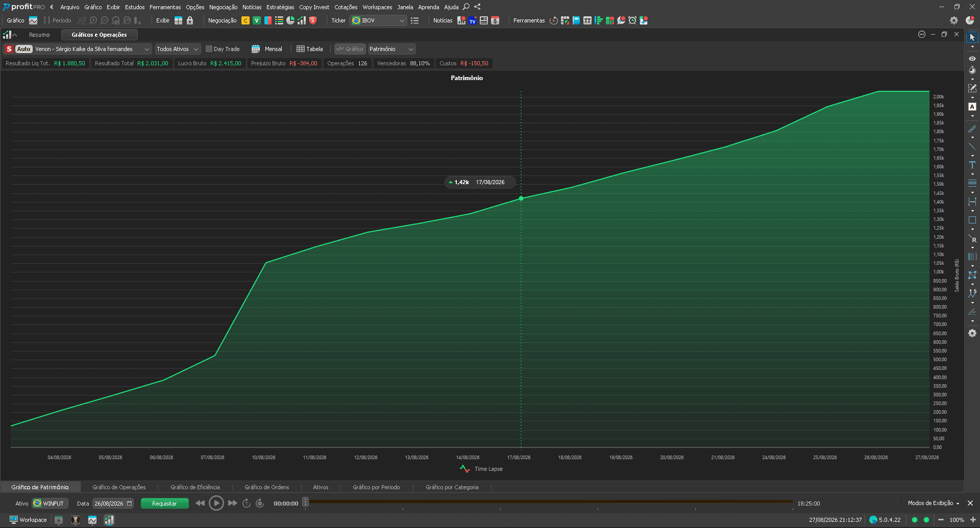Expand the IBOV ticker dropdown
The image size is (980, 528).
[379, 20]
